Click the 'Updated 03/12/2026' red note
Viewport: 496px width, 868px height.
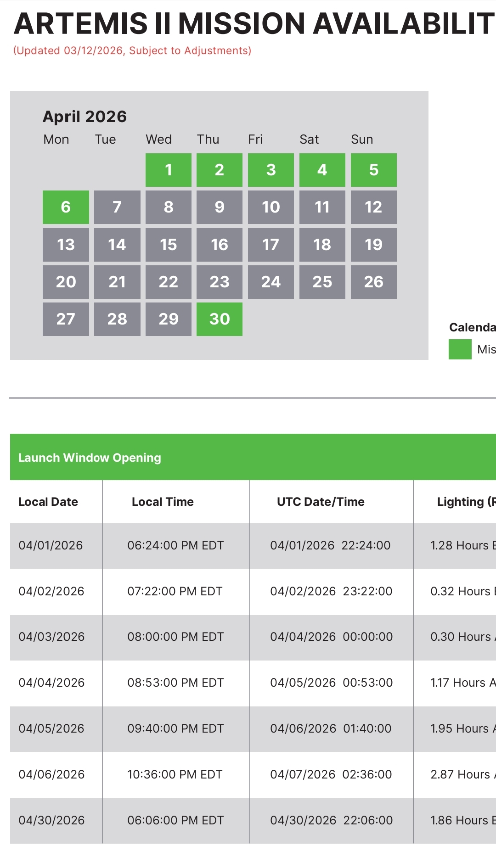(x=132, y=50)
